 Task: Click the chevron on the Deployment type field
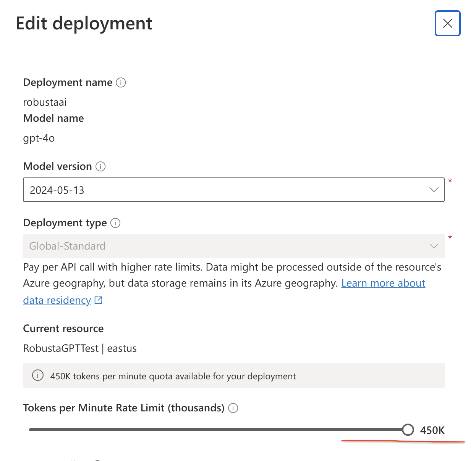coord(434,246)
